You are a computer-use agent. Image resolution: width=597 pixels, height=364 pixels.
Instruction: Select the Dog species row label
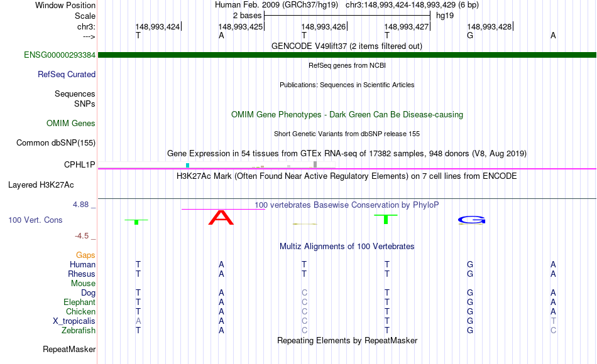88,292
